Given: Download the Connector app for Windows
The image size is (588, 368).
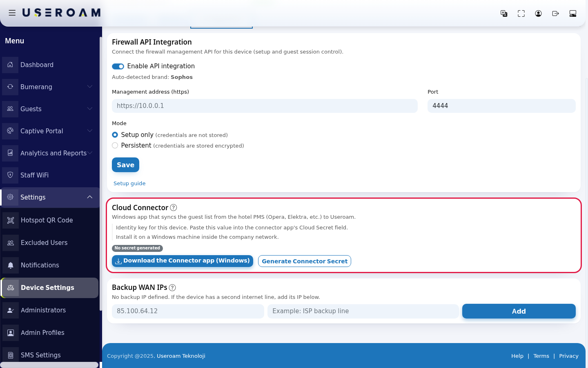Looking at the screenshot, I should (183, 261).
